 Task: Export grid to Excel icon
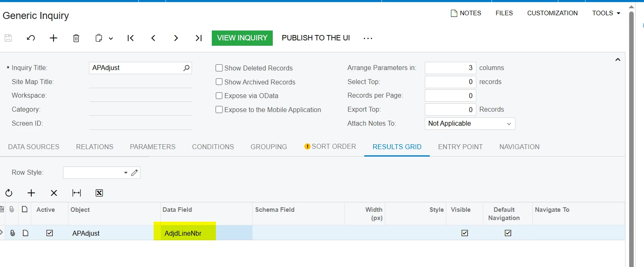pyautogui.click(x=99, y=193)
